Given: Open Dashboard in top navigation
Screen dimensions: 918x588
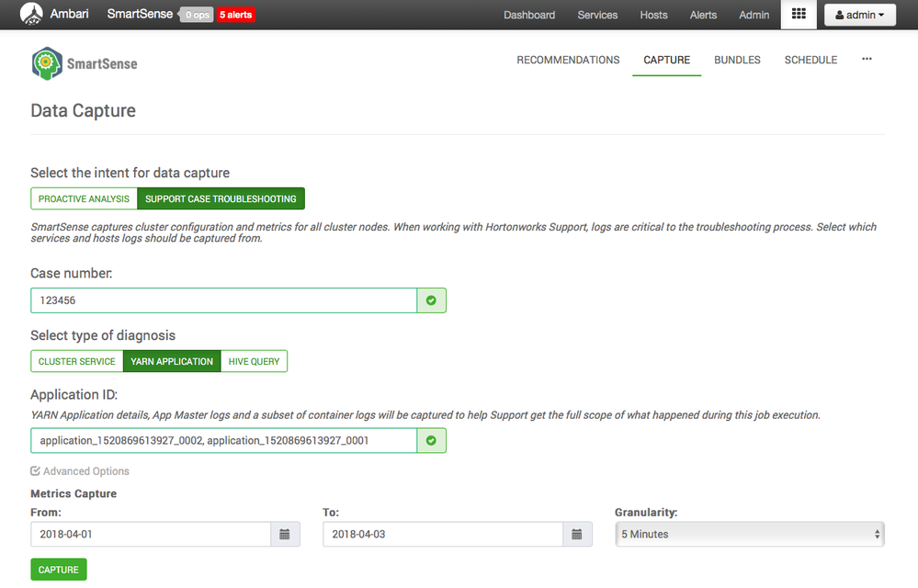Looking at the screenshot, I should [x=529, y=16].
